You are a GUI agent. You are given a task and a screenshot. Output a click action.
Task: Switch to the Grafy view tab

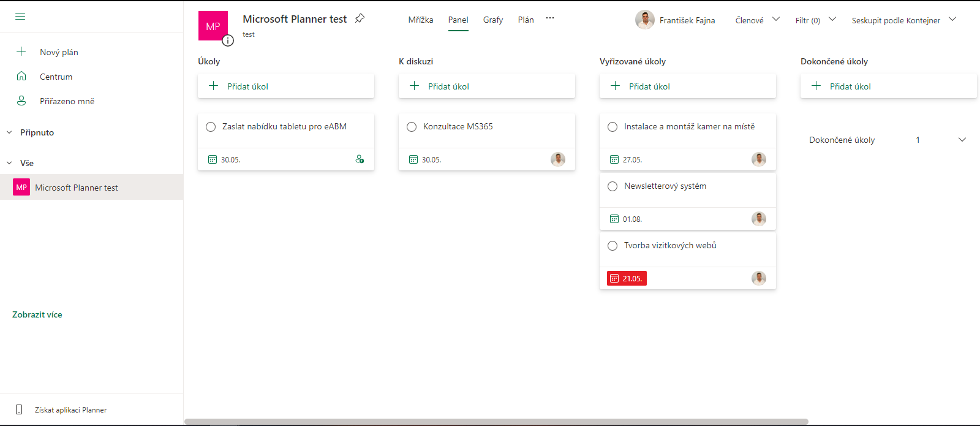[x=493, y=20]
